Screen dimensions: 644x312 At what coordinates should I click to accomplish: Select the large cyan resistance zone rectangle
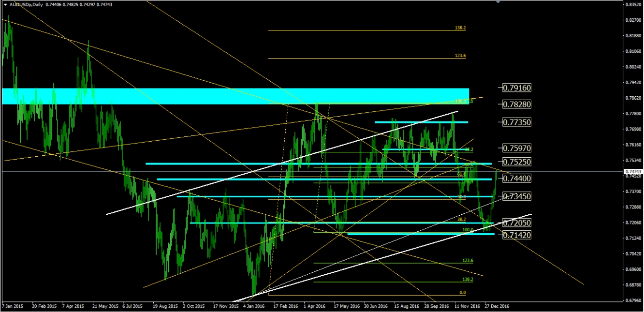point(235,96)
